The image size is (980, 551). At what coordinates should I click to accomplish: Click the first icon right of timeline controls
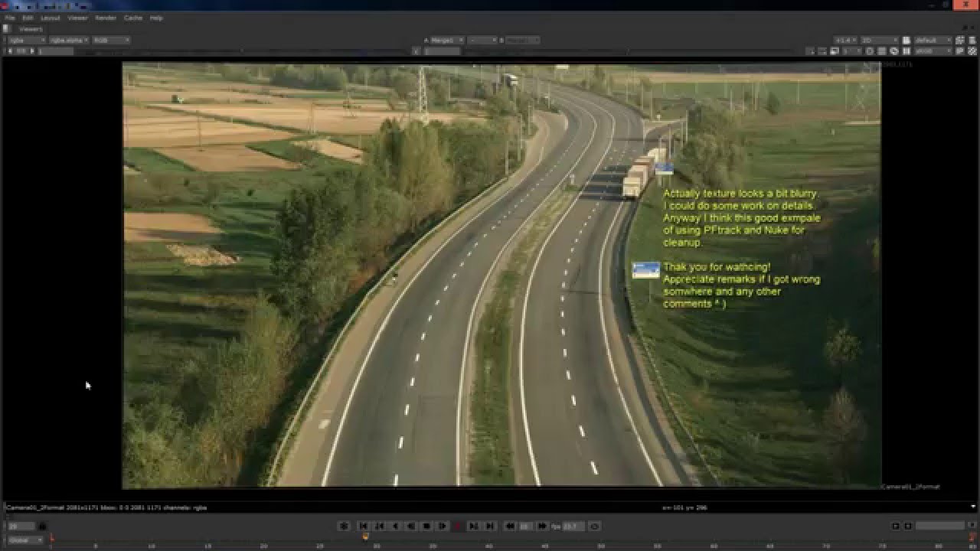coord(895,526)
